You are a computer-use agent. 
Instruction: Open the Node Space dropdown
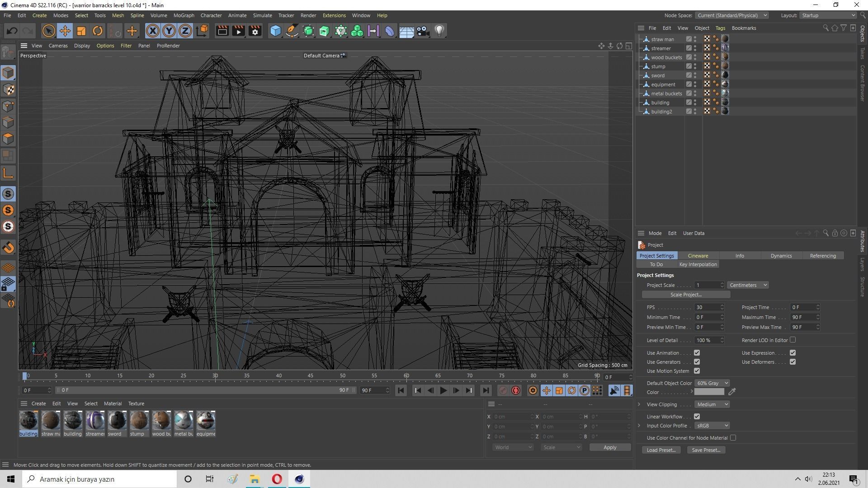pyautogui.click(x=731, y=15)
